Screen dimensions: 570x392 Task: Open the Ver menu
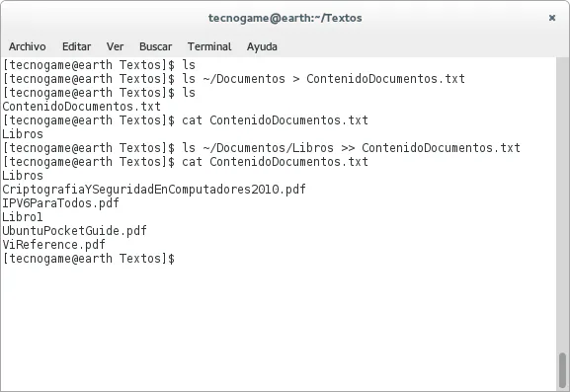point(115,46)
